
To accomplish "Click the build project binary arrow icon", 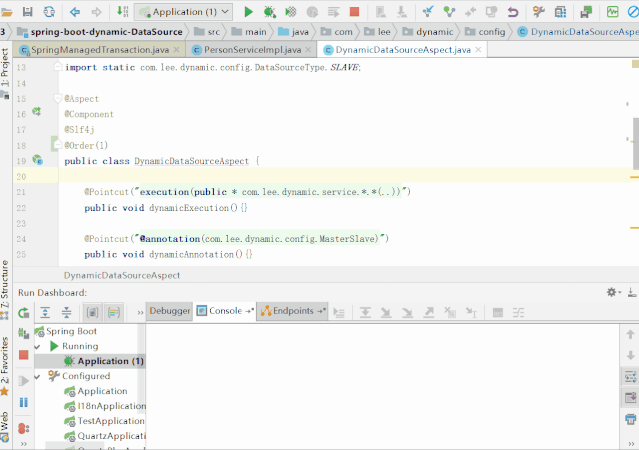I will 123,12.
